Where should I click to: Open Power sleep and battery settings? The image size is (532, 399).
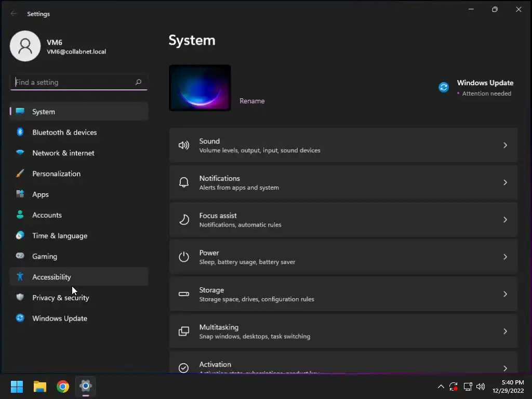click(x=343, y=257)
